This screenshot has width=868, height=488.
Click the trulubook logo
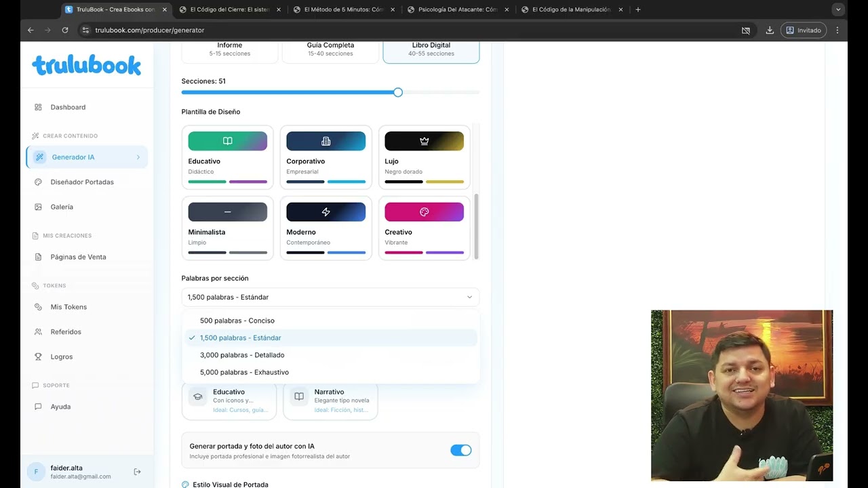87,65
